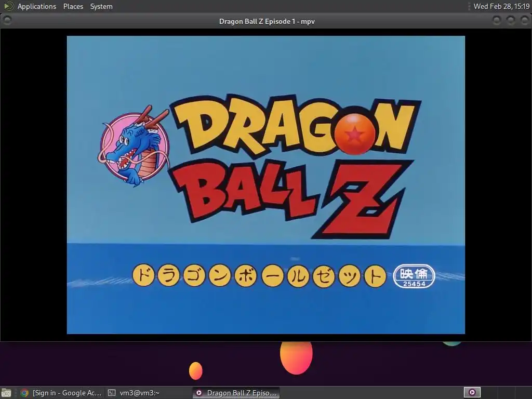Select the Dragon Ball Z Episode taskbar entry
This screenshot has height=399, width=532.
click(236, 393)
